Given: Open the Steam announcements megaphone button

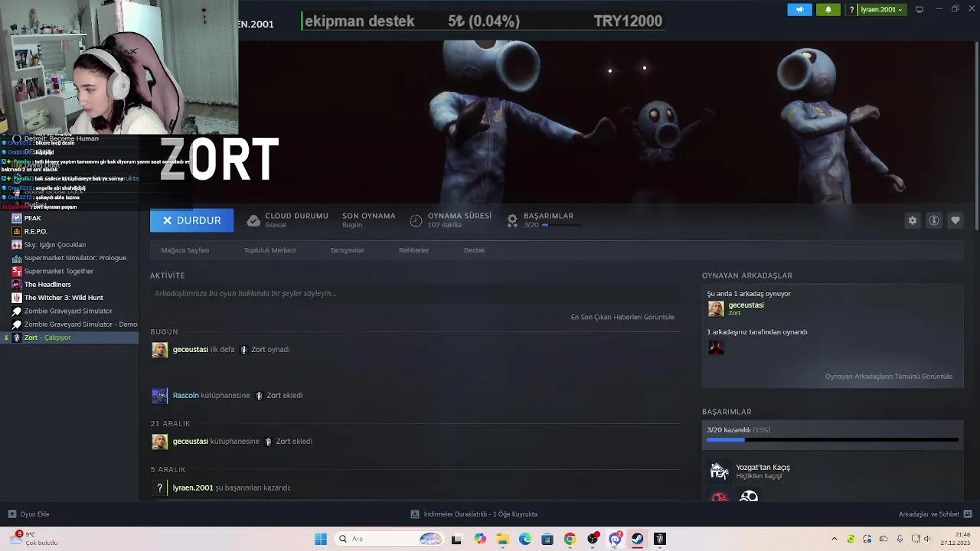Looking at the screenshot, I should point(799,9).
